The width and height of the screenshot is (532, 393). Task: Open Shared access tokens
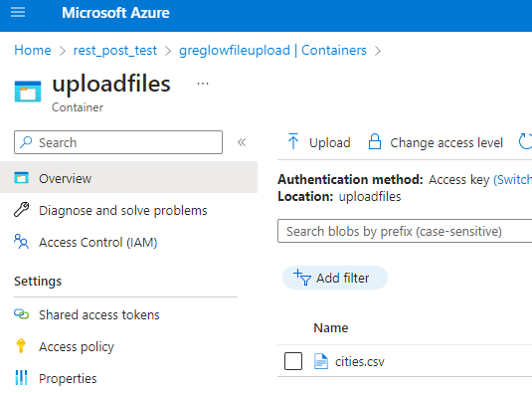click(x=98, y=315)
